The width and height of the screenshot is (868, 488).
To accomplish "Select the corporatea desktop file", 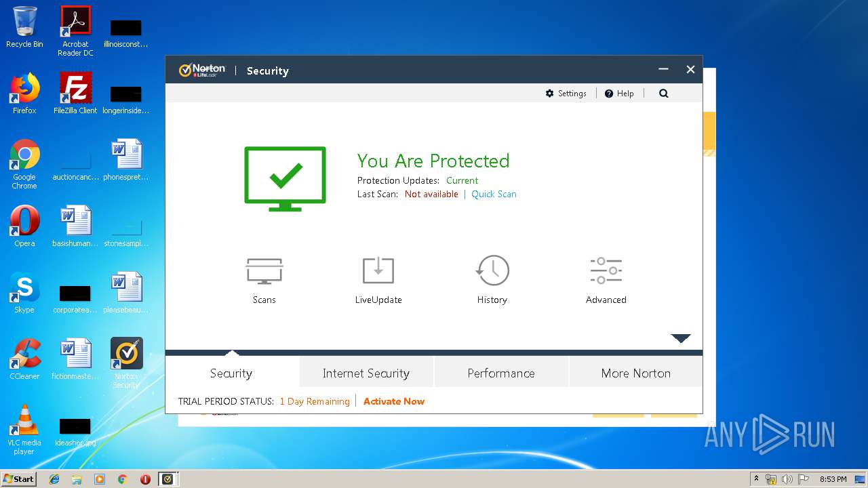I will pos(75,298).
